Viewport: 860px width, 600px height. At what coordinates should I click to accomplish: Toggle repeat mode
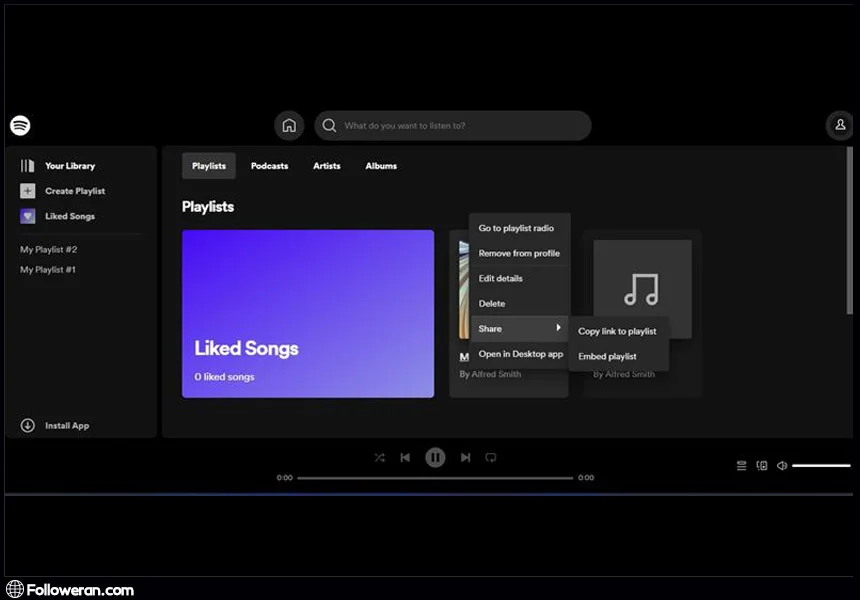tap(490, 457)
